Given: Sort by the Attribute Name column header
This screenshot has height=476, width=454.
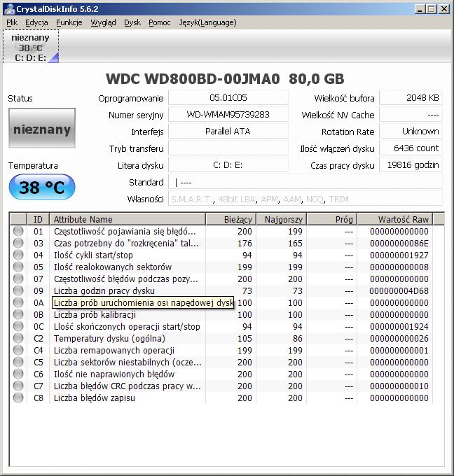Looking at the screenshot, I should pyautogui.click(x=128, y=219).
